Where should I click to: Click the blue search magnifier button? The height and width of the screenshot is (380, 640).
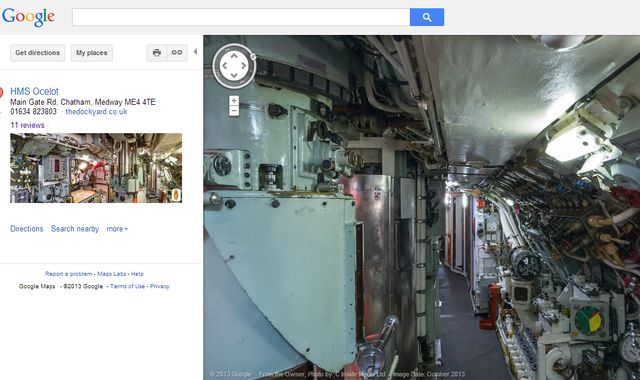coord(427,17)
